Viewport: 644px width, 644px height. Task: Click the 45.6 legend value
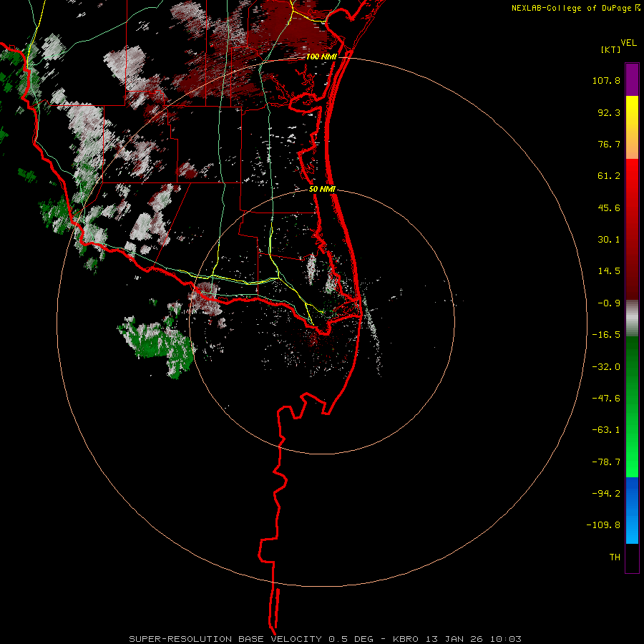[609, 208]
